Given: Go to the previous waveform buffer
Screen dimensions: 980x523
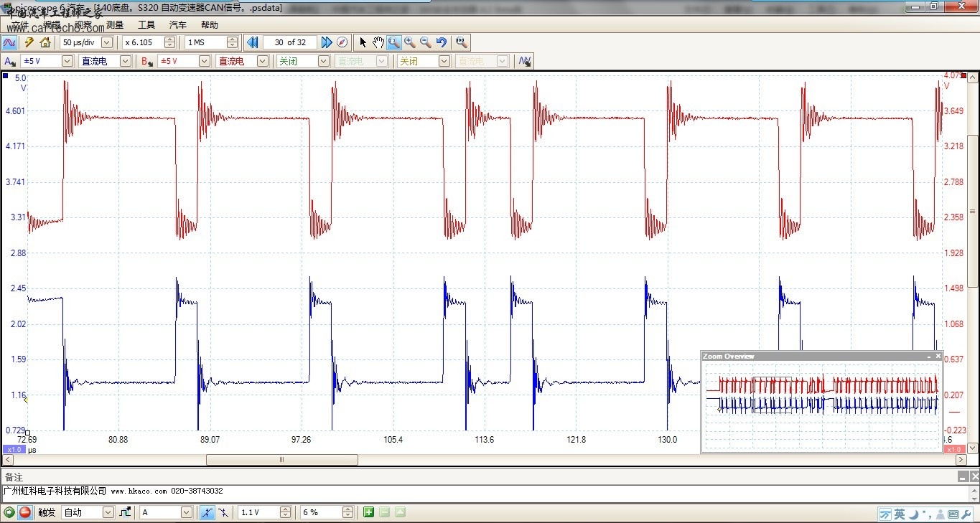Looking at the screenshot, I should (253, 42).
